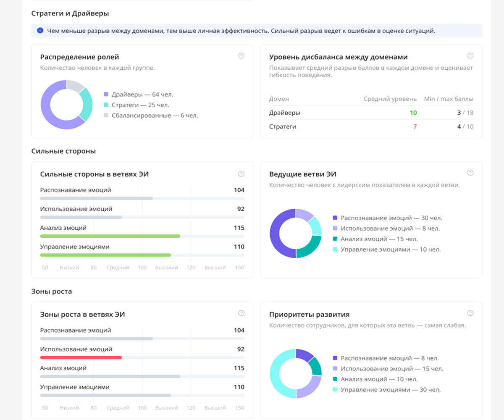This screenshot has width=504, height=420.
Task: Open help icon on Распределение ролей card
Action: (241, 55)
